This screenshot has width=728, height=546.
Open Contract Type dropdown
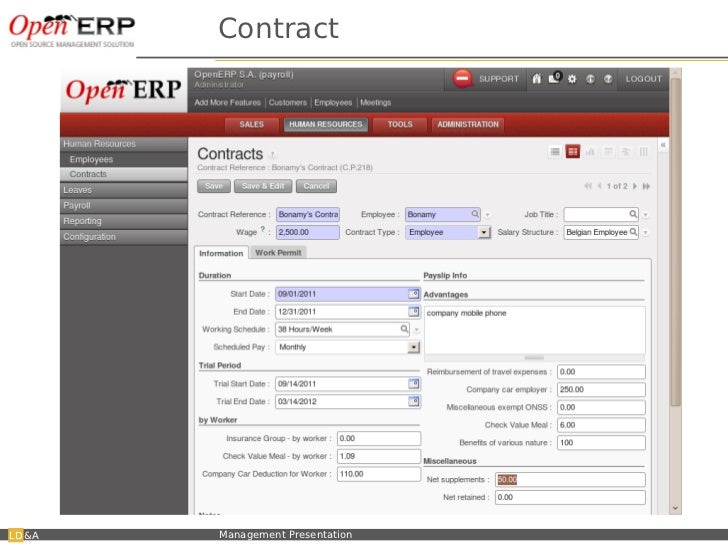484,232
